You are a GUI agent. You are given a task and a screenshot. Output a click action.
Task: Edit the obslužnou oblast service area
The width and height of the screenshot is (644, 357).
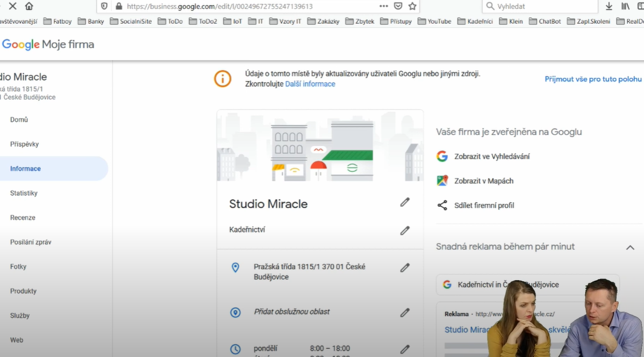click(405, 313)
